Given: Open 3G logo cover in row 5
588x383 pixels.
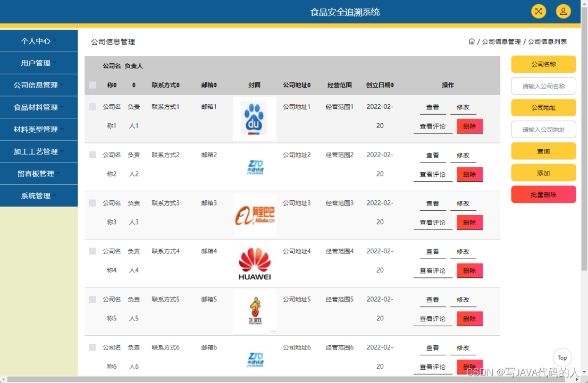Looking at the screenshot, I should [x=255, y=311].
